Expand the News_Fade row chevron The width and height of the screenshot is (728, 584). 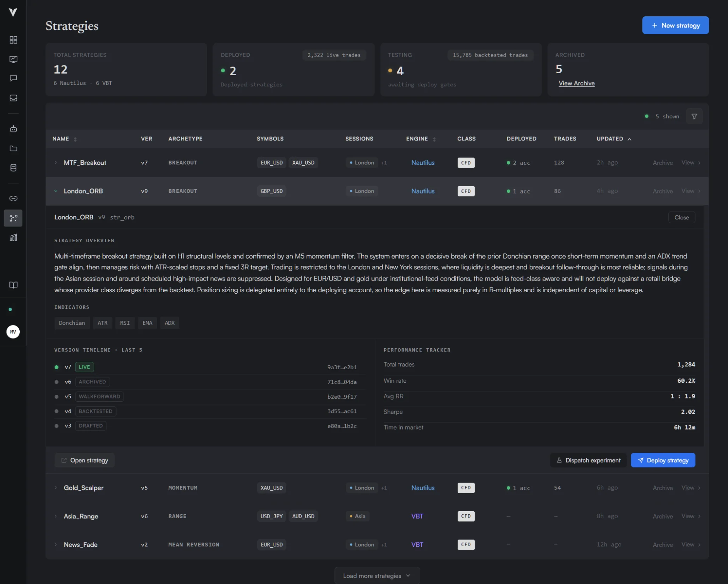(56, 545)
